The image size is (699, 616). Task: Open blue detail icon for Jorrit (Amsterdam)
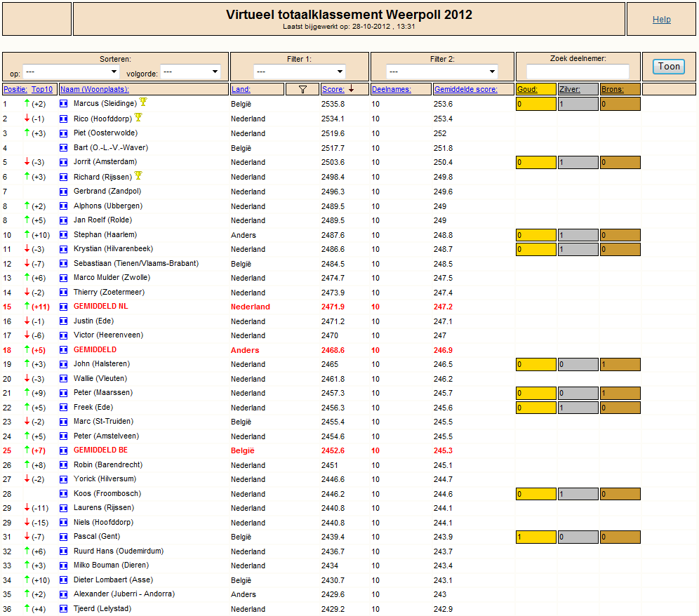point(64,162)
